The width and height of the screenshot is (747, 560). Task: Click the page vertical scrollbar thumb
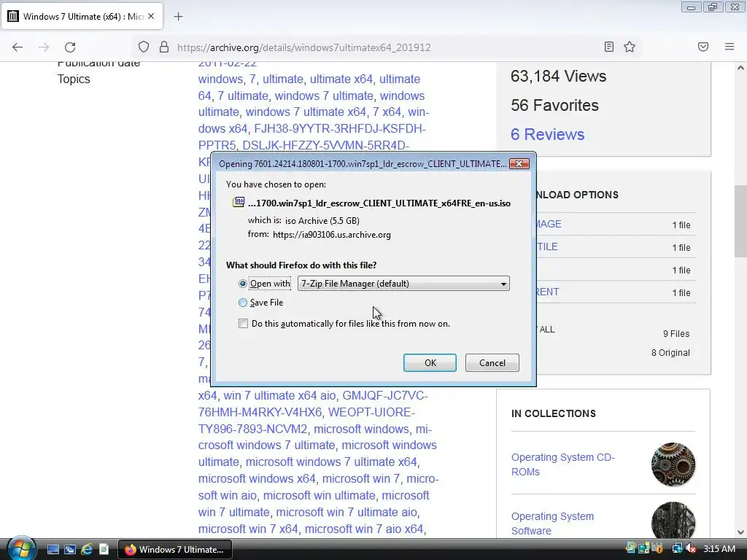pos(740,222)
